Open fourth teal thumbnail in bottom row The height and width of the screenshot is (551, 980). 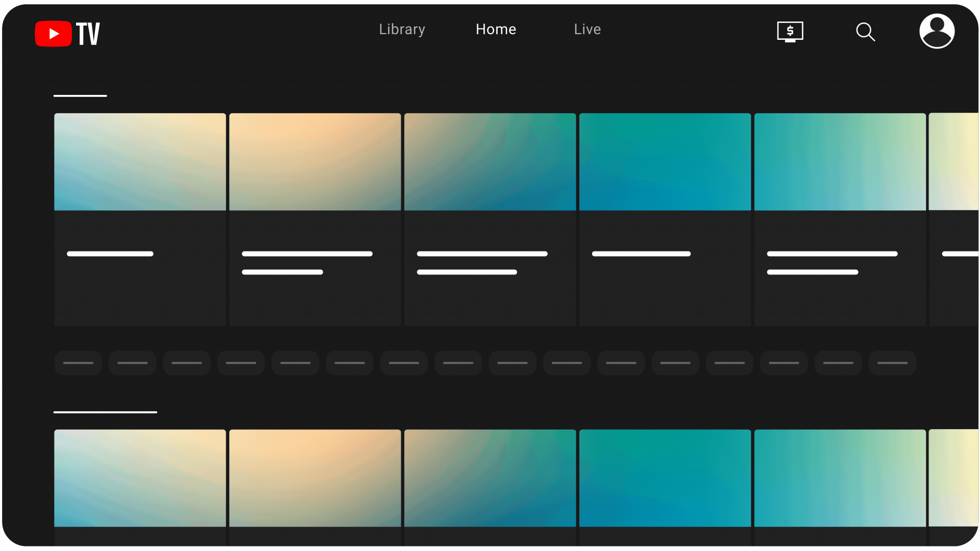coord(665,478)
